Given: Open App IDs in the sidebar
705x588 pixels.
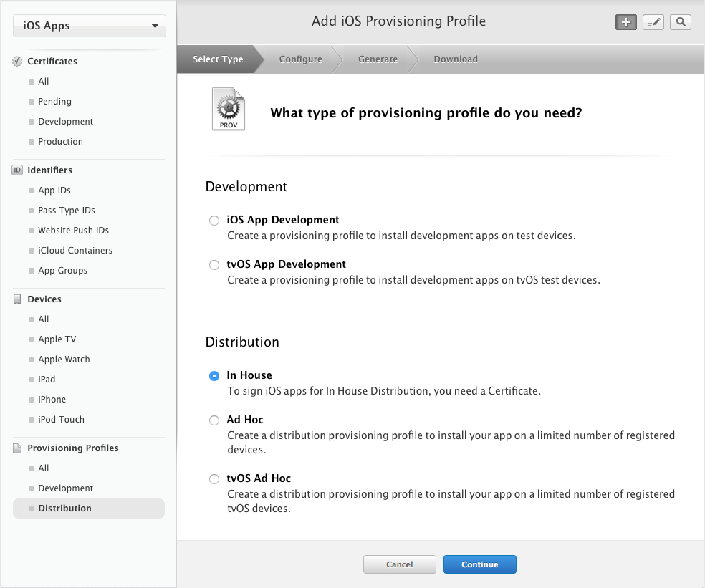Looking at the screenshot, I should tap(54, 191).
